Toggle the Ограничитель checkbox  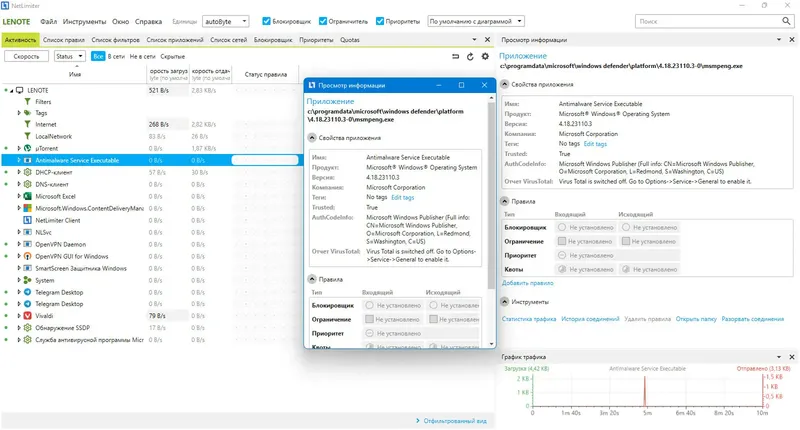click(x=323, y=21)
